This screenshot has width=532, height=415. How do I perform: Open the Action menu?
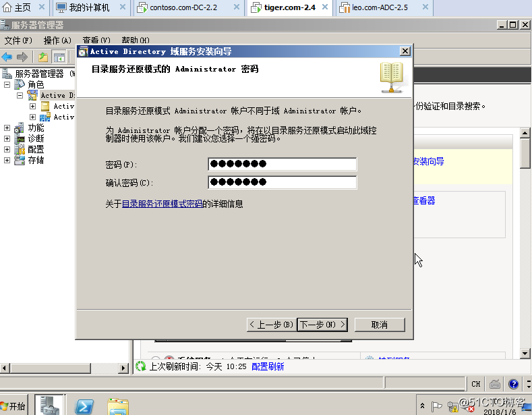tap(57, 40)
